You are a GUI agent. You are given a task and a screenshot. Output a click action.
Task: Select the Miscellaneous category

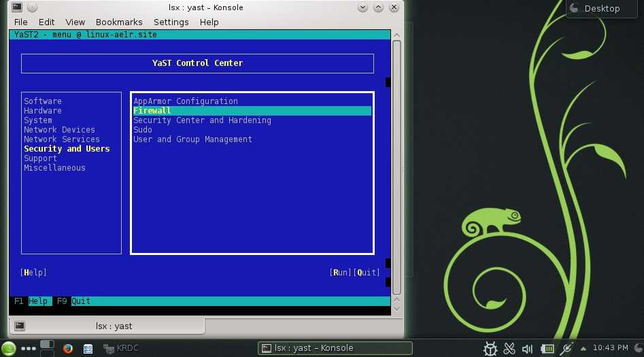point(54,167)
